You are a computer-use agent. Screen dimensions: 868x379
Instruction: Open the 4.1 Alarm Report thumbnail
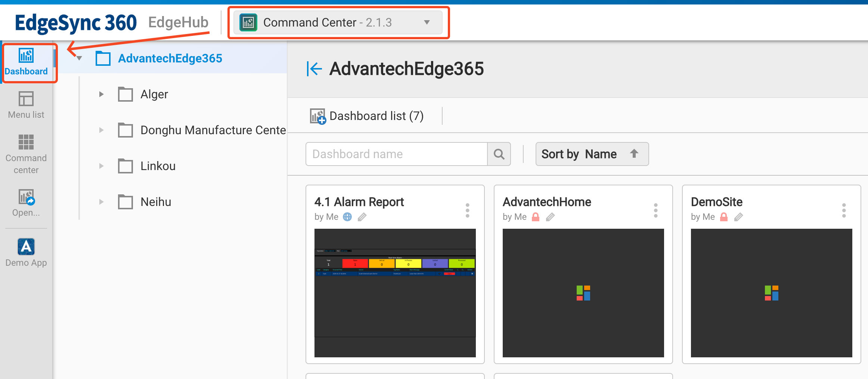point(395,293)
